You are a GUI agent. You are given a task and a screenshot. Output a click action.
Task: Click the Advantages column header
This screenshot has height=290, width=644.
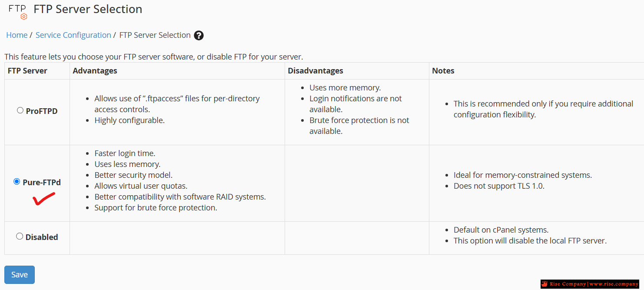coord(95,70)
